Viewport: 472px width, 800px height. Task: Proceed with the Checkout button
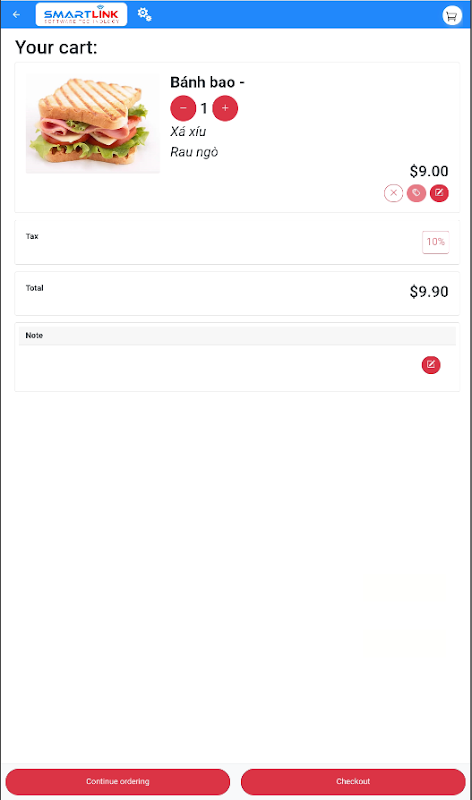353,782
